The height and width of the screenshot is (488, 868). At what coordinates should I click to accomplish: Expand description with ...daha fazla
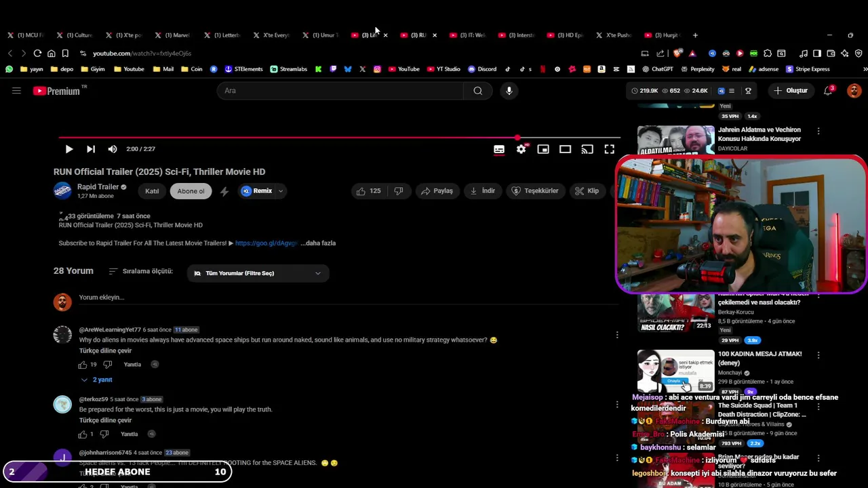tap(318, 243)
